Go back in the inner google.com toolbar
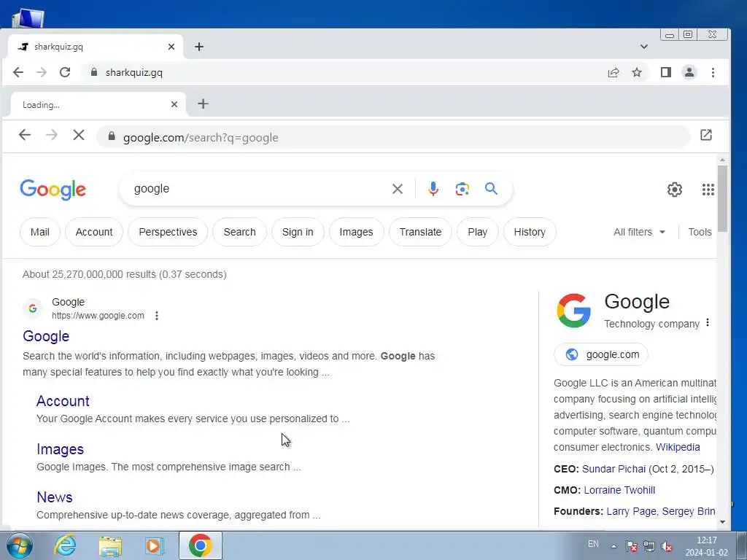This screenshot has width=747, height=560. [x=25, y=135]
